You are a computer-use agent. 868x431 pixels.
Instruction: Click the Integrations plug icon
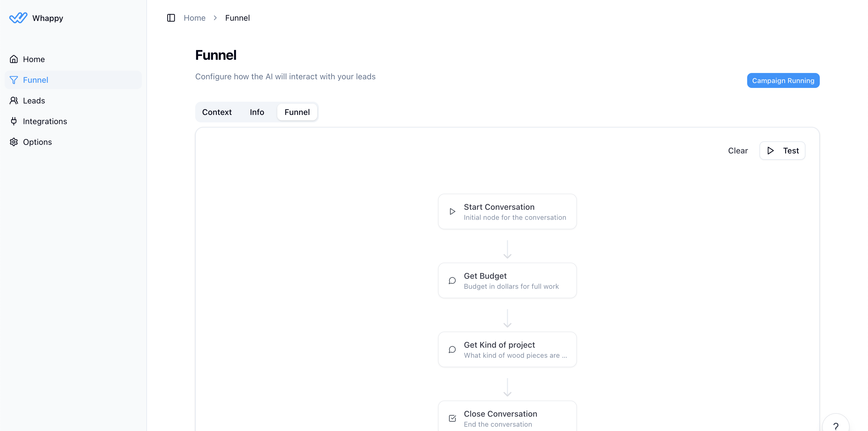[13, 121]
